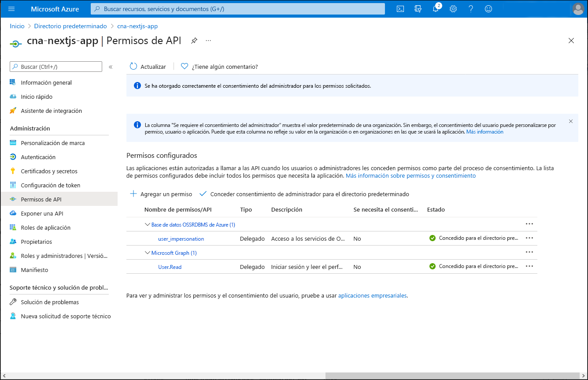588x380 pixels.
Task: Dismiss the admin consent column info banner
Action: click(x=571, y=121)
